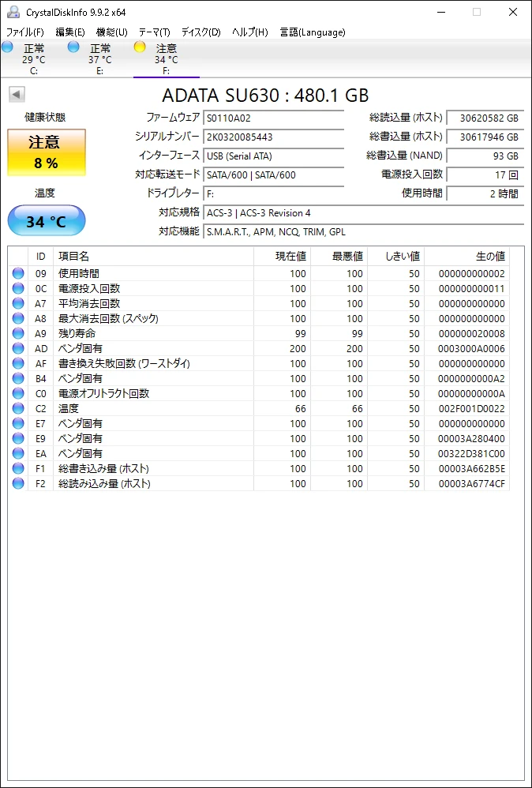
Task: Open the ファイル(F) menu
Action: 24,32
